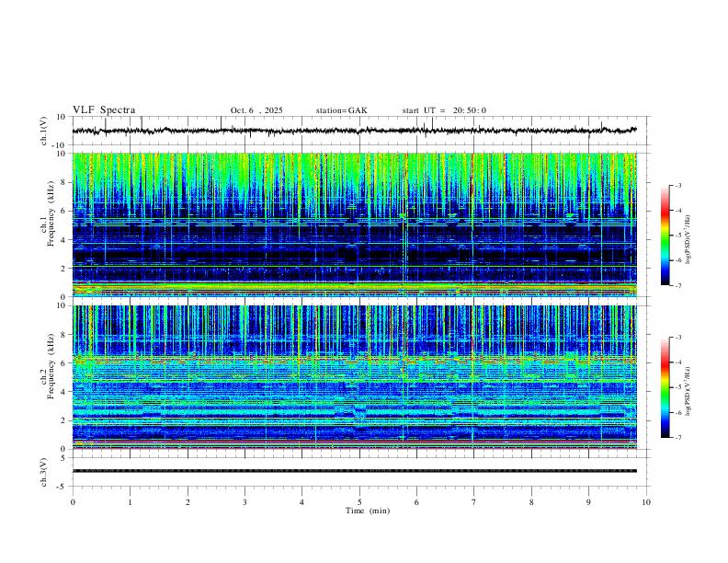This screenshot has width=728, height=563.
Task: Click the "-7" value on the ch.1 colorbar
Action: coord(678,285)
